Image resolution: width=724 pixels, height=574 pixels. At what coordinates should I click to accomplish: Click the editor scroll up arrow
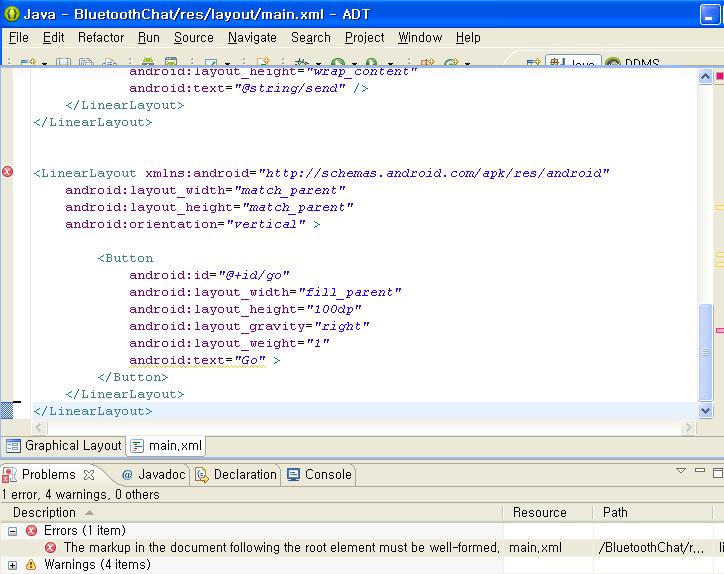[x=705, y=77]
